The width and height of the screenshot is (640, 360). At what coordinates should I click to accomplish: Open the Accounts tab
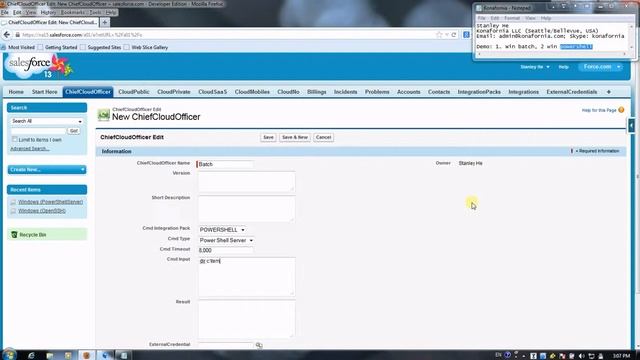[x=409, y=92]
